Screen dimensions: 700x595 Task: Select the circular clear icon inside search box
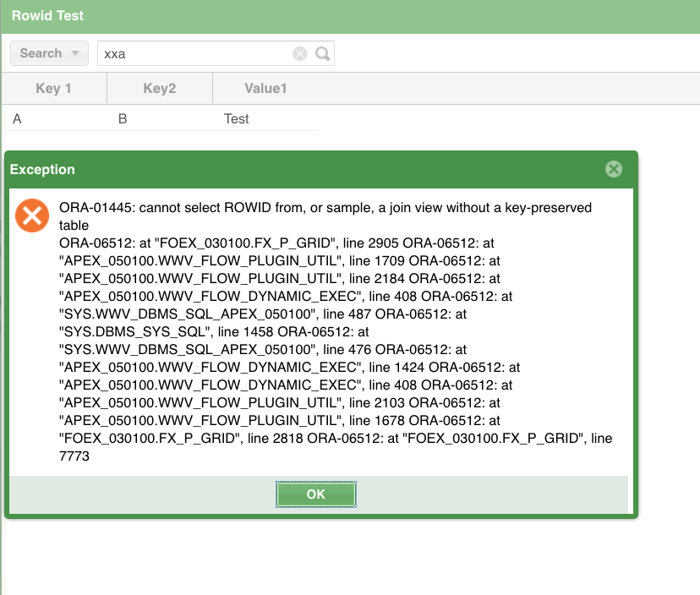300,53
